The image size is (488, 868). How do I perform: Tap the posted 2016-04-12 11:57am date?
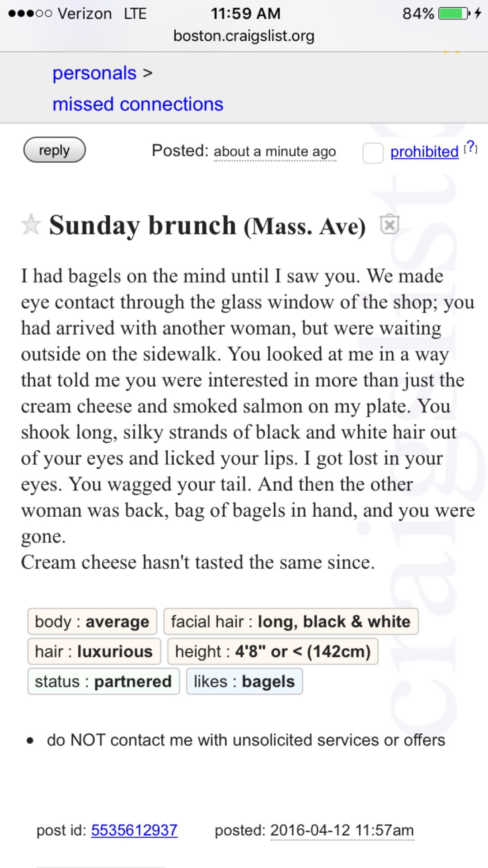342,830
